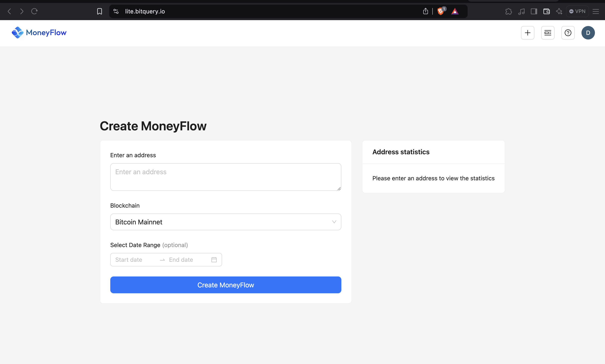This screenshot has width=605, height=364.
Task: Open the calendar icon in the date range field
Action: 214,259
